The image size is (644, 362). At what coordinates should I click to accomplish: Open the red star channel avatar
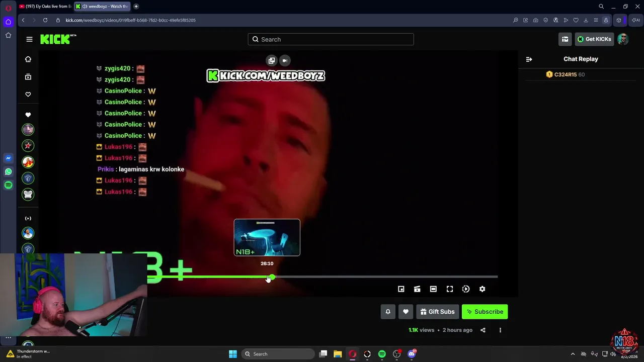tap(28, 146)
